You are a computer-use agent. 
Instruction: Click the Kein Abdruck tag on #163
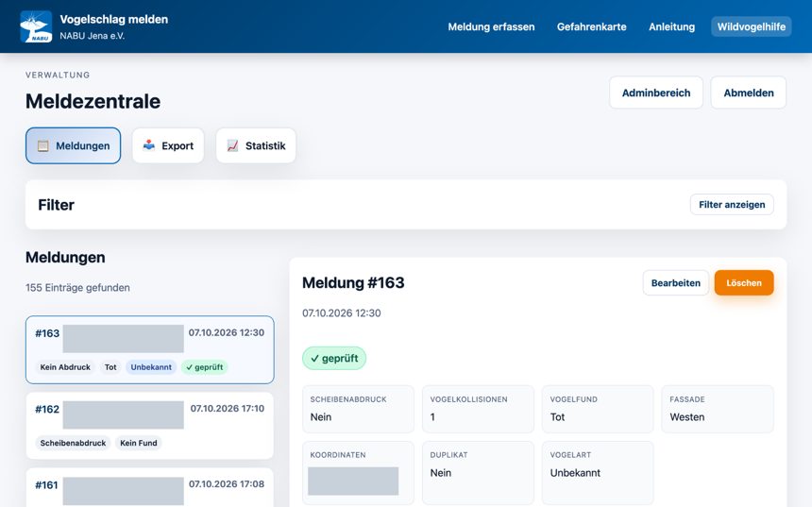click(x=65, y=367)
